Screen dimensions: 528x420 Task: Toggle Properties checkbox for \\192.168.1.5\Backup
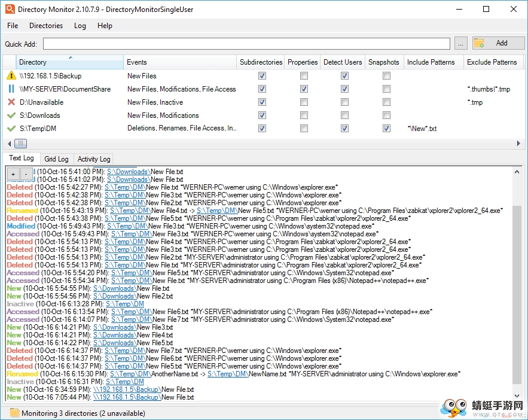pos(304,75)
